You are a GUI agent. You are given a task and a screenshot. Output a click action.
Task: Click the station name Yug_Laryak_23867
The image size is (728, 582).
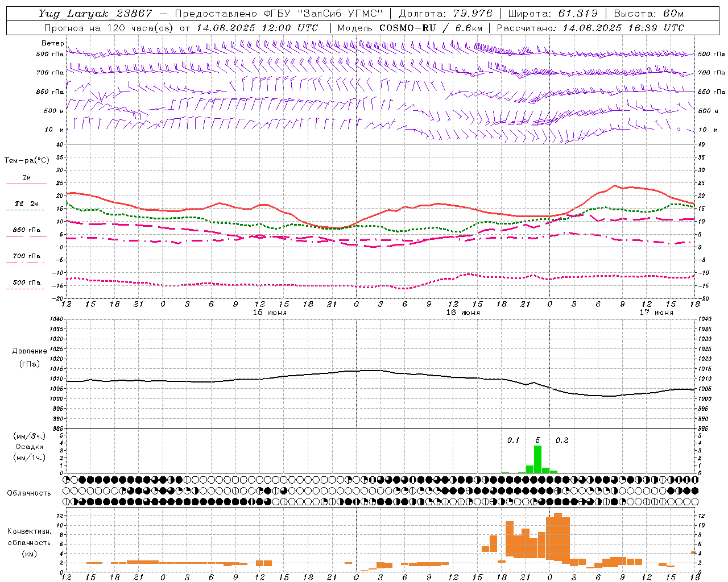[96, 14]
